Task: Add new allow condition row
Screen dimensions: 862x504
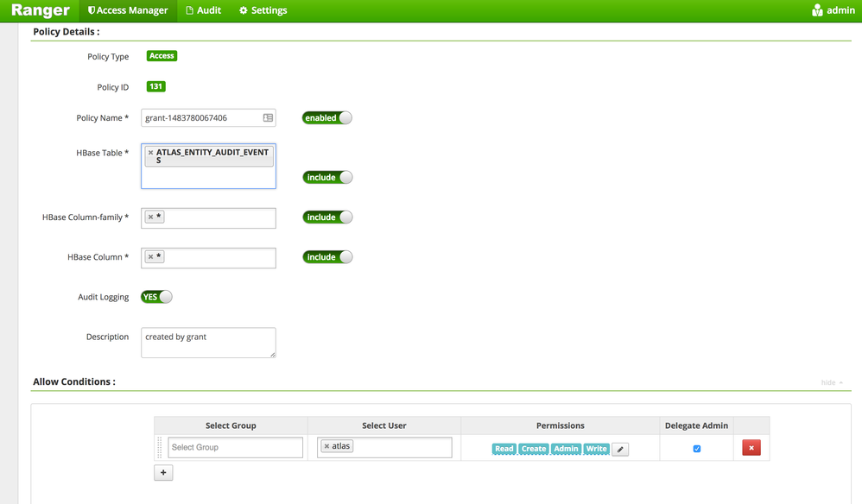Action: [x=163, y=472]
